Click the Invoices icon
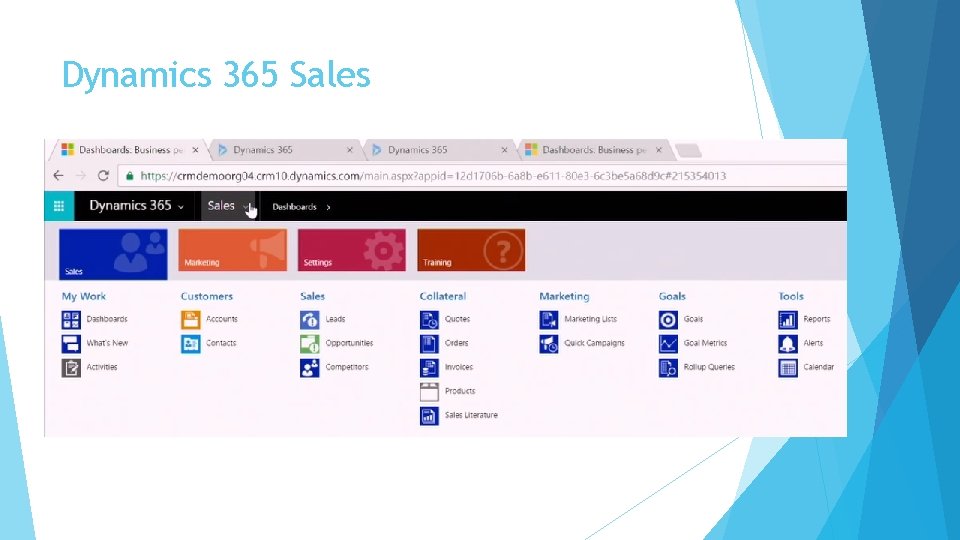Image resolution: width=960 pixels, height=540 pixels. (x=429, y=367)
